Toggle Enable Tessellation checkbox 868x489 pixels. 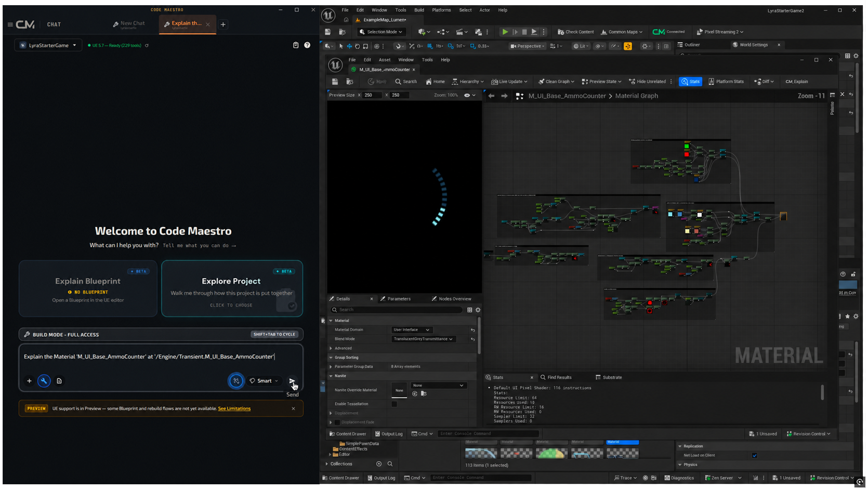point(394,404)
